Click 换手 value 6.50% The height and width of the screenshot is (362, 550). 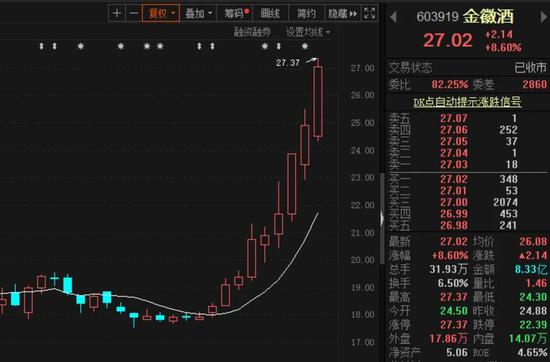tap(453, 283)
